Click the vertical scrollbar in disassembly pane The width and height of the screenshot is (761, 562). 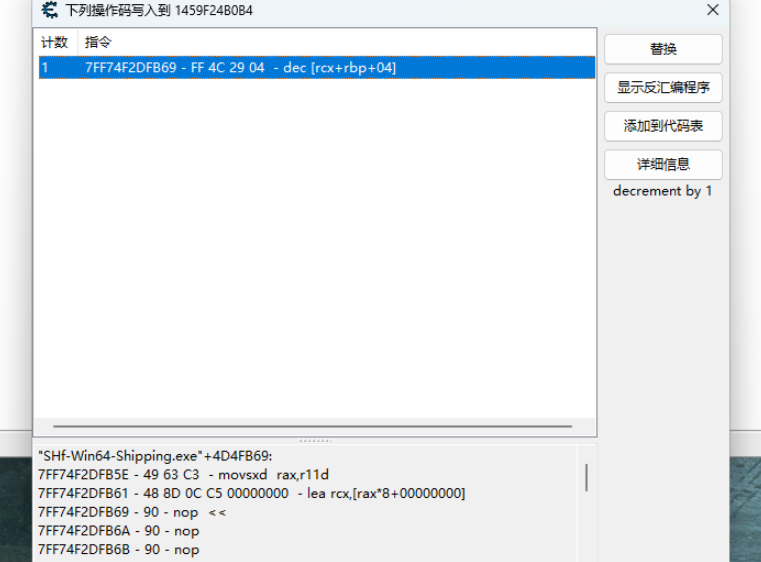coord(586,478)
